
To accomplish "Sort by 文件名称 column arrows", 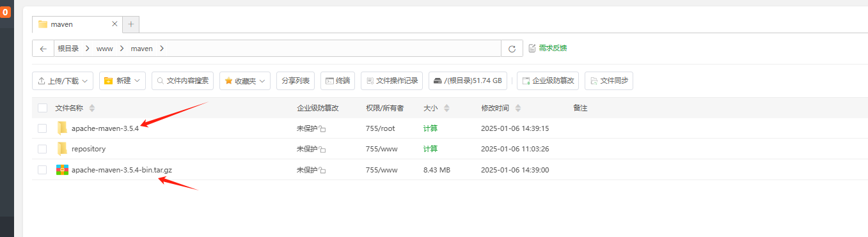I will pos(92,108).
